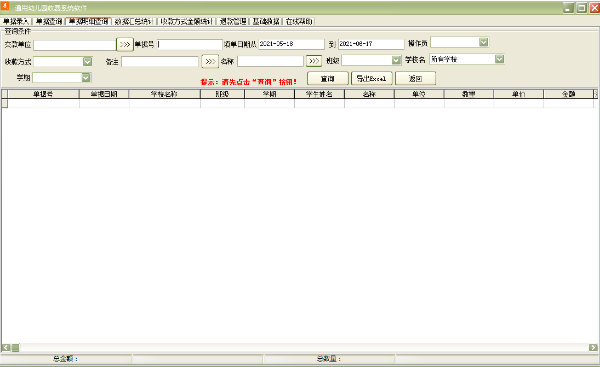Viewport: 600px width, 367px height.
Task: Open the 学校名 dropdown
Action: click(x=499, y=59)
